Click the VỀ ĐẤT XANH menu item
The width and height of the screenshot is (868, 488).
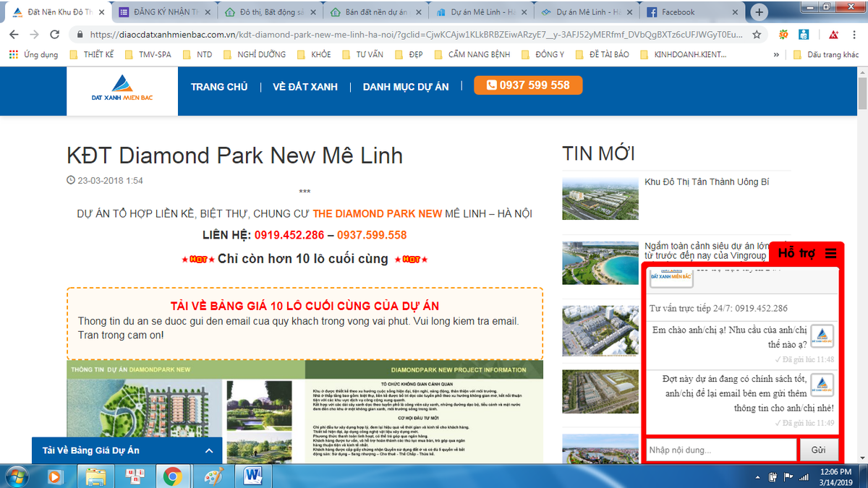(305, 86)
